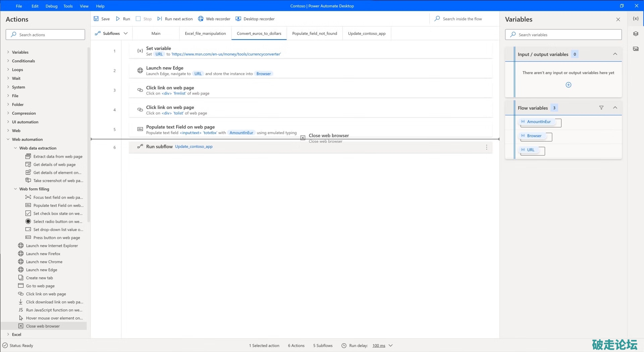Expand the Excel actions group

pos(8,335)
